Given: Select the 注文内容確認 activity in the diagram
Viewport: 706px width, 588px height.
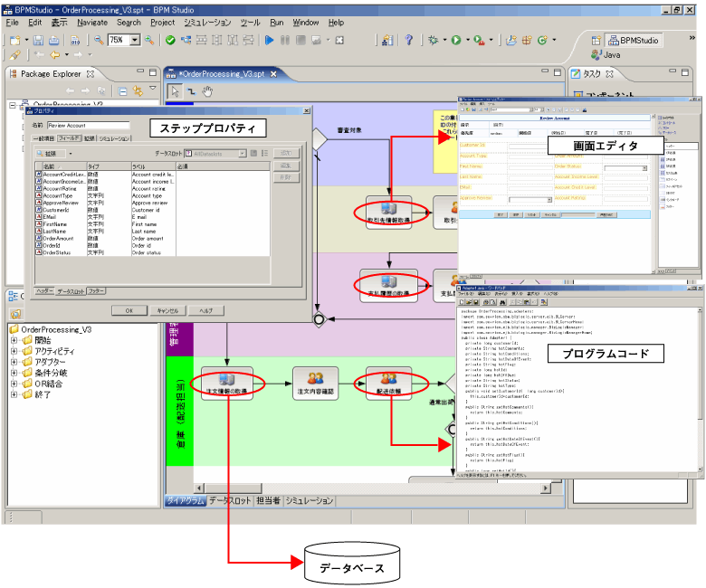Looking at the screenshot, I should point(315,384).
